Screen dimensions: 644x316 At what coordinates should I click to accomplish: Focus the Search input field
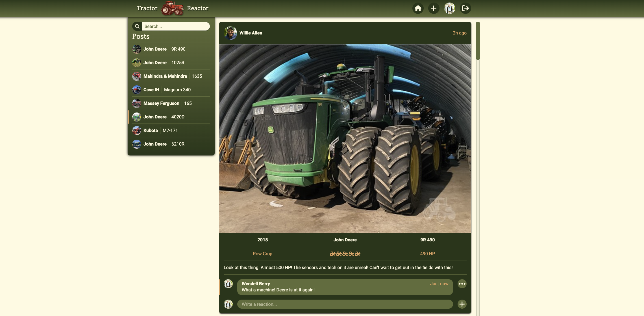pyautogui.click(x=175, y=26)
